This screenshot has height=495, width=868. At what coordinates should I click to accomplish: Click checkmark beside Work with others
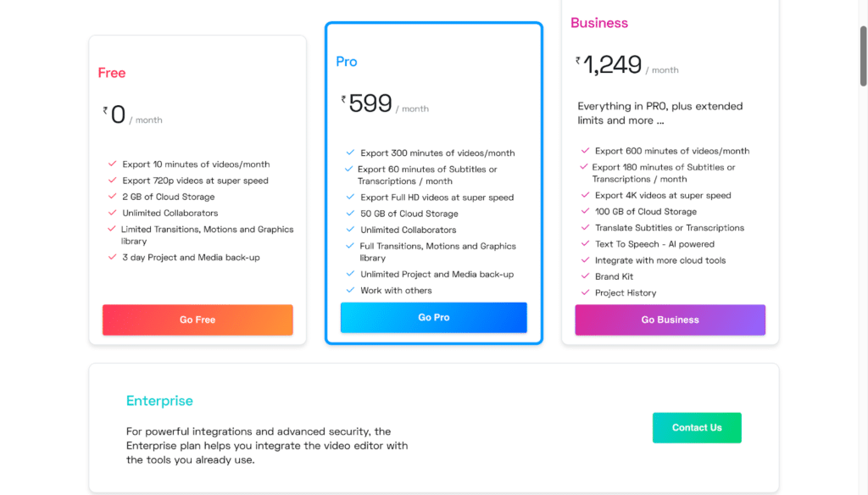point(350,290)
